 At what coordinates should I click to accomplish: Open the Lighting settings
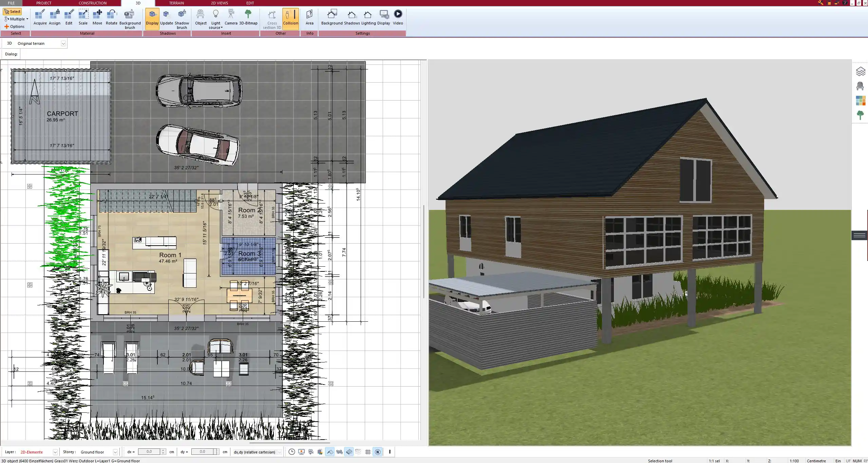pyautogui.click(x=368, y=17)
